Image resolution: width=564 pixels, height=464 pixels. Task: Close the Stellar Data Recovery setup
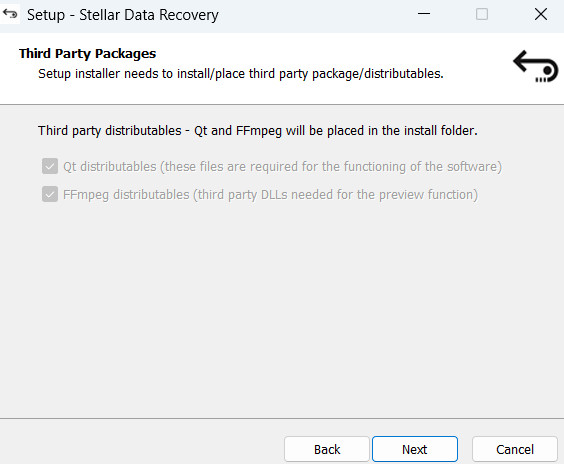(541, 14)
